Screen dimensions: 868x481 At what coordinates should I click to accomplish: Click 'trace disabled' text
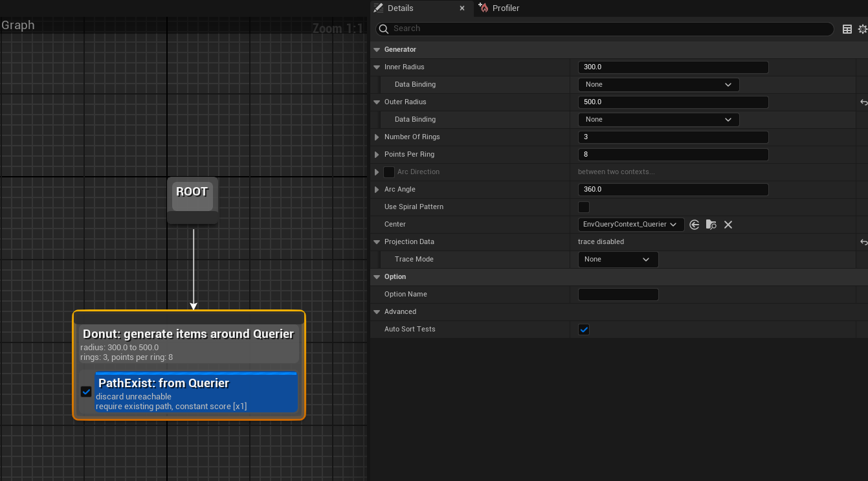601,242
